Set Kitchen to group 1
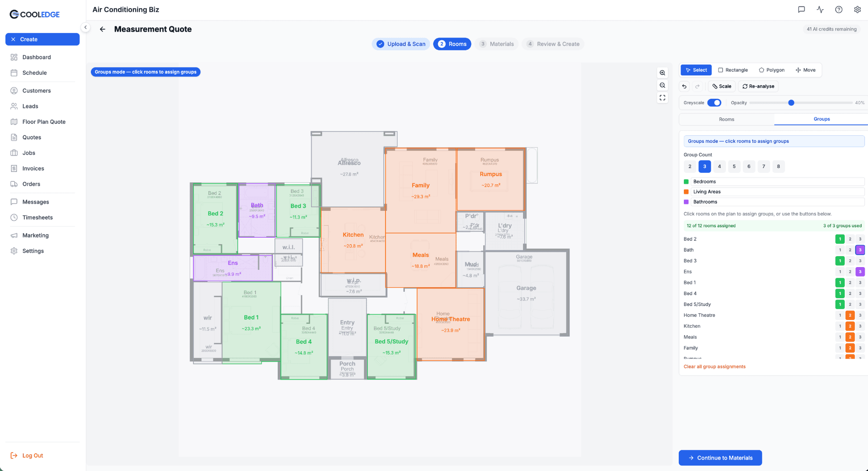 (840, 326)
